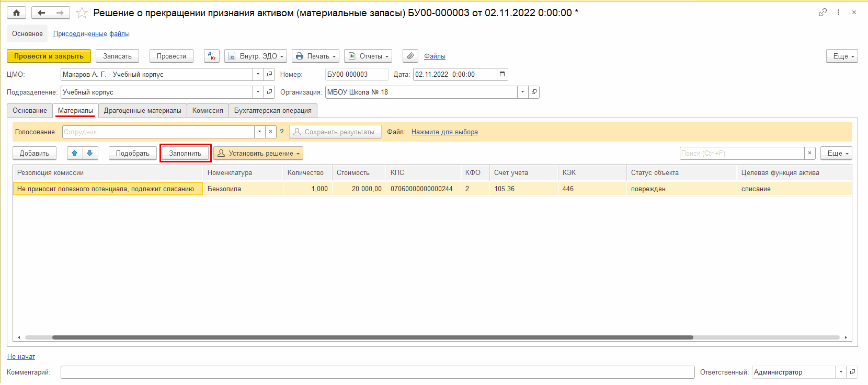Open attached files paperclip icon
Image resolution: width=868 pixels, height=385 pixels.
point(410,56)
